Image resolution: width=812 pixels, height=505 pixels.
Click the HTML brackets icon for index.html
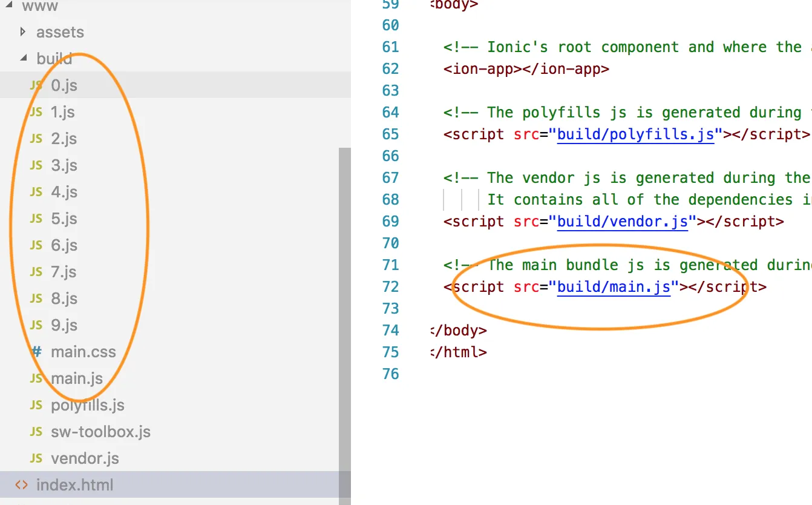click(22, 485)
